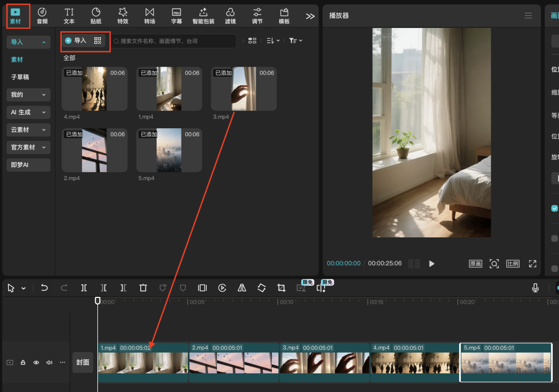Click the undo arrow in timeline toolbar
Screen dimensions: 559x392
click(45, 288)
